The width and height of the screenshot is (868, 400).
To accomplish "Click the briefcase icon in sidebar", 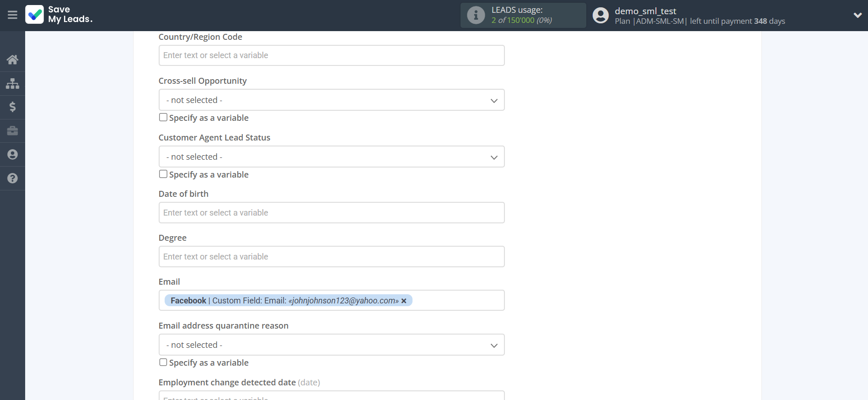I will (x=12, y=131).
